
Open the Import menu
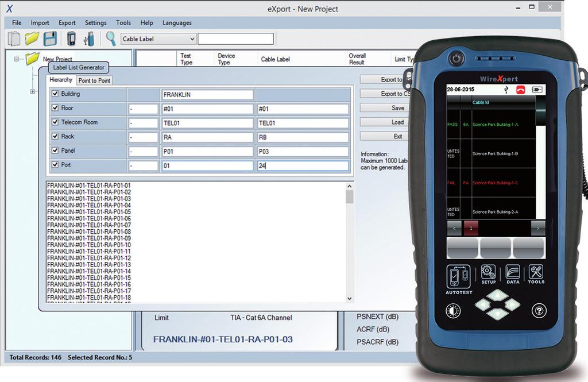(40, 22)
